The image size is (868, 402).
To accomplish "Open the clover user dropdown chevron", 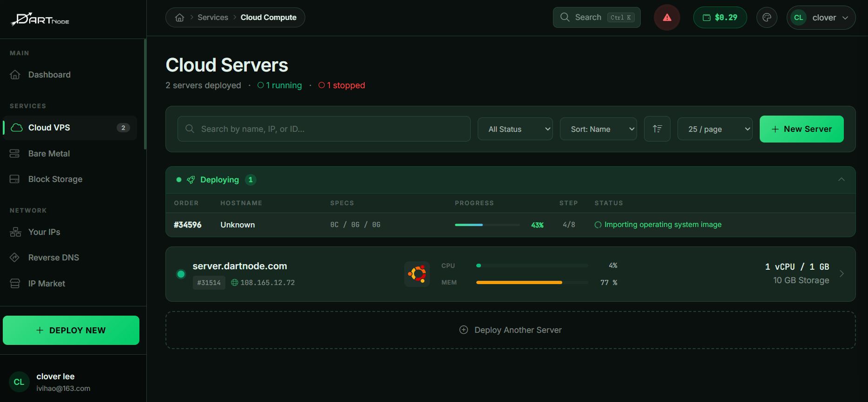I will (845, 18).
